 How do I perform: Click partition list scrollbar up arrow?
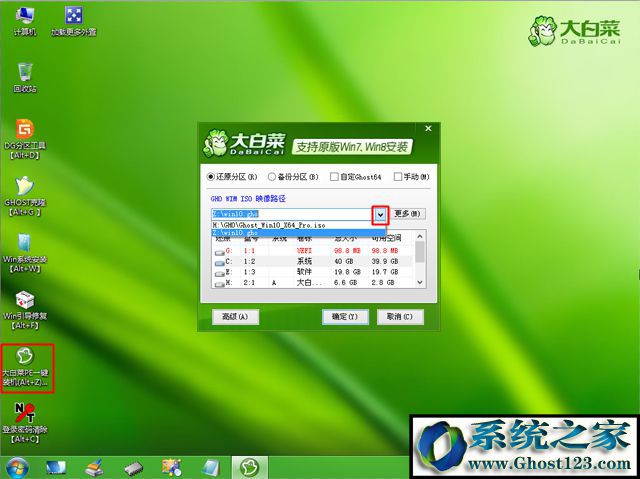[420, 236]
